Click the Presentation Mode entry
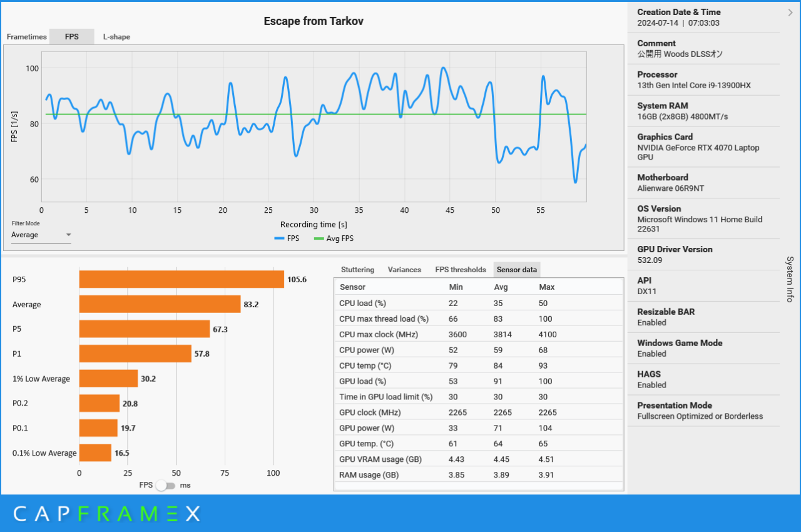Image resolution: width=801 pixels, height=532 pixels. click(x=703, y=411)
